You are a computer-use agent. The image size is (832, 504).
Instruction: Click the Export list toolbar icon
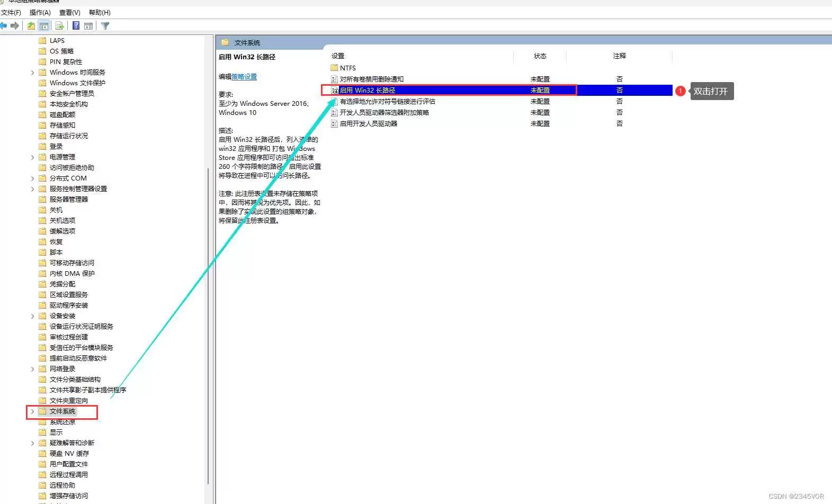[59, 25]
